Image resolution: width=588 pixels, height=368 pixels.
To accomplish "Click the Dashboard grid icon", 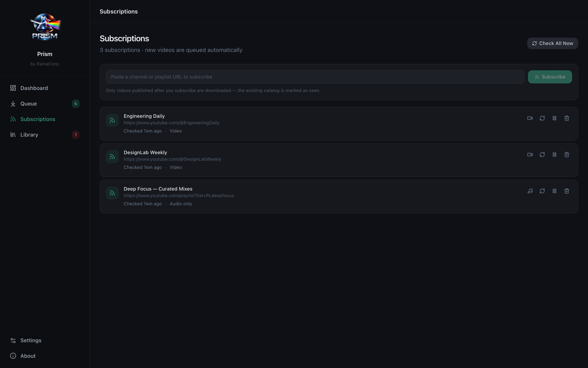I will pos(13,88).
